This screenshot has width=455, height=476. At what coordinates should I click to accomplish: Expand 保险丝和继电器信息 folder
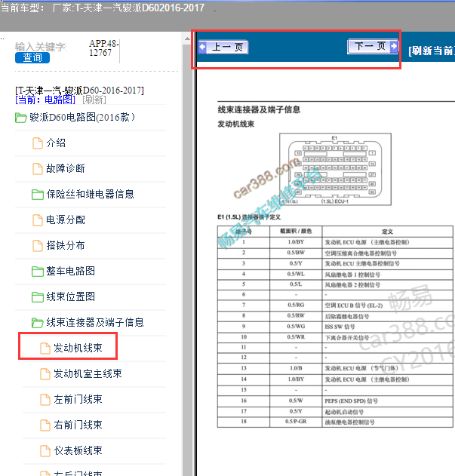(x=90, y=194)
